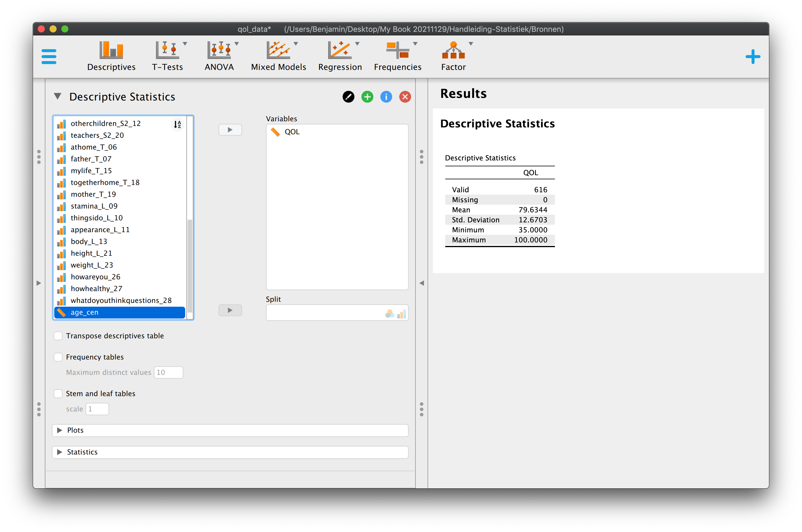Enable Frequency tables checkbox

click(58, 357)
